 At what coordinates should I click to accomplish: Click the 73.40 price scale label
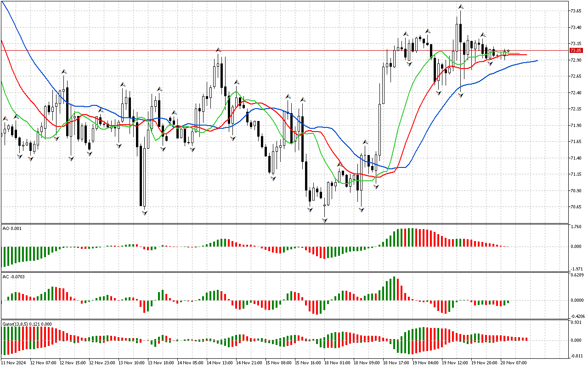point(576,28)
